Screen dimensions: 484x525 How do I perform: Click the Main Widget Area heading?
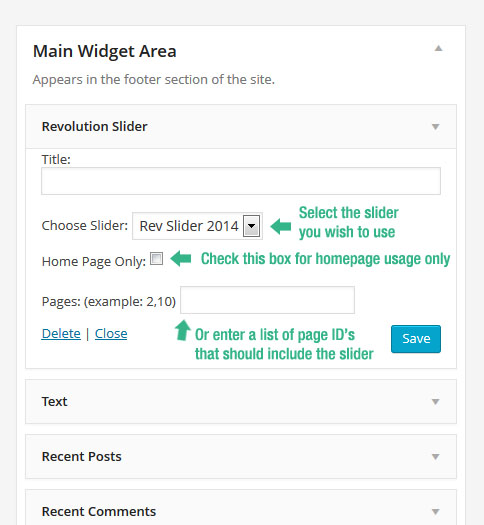(104, 51)
